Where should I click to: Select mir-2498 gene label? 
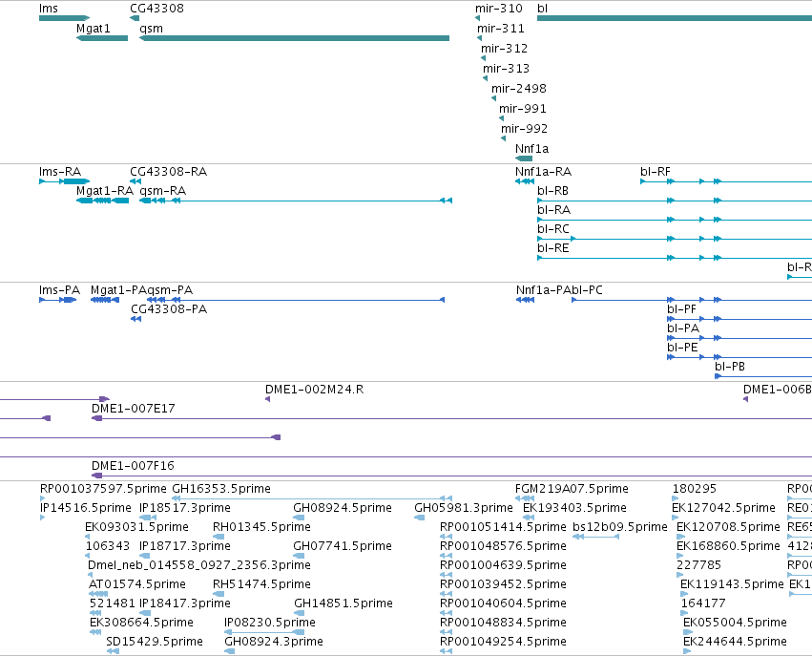pos(519,89)
